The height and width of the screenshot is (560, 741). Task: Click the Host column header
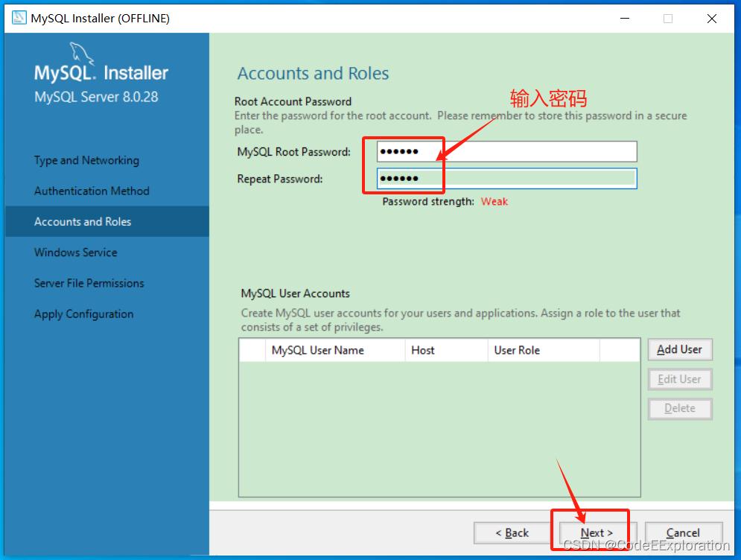[446, 350]
